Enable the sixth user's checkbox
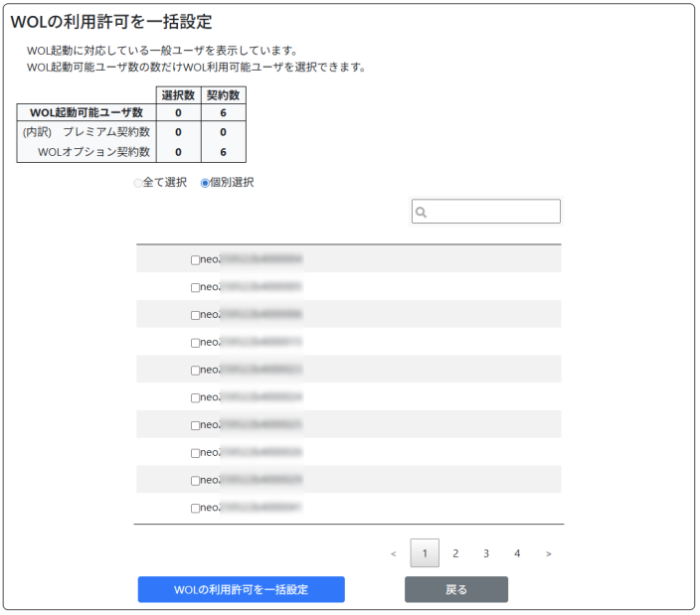Image resolution: width=700 pixels, height=615 pixels. coord(195,397)
